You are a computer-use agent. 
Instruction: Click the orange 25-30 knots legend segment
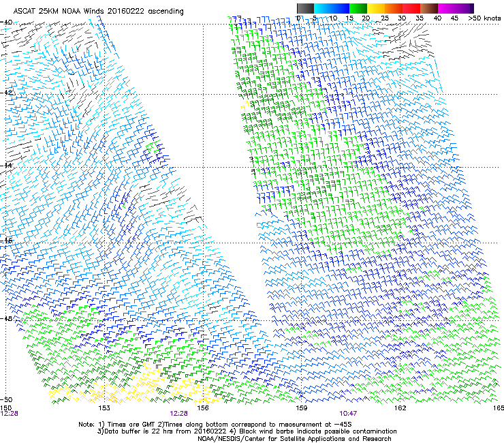pos(394,9)
